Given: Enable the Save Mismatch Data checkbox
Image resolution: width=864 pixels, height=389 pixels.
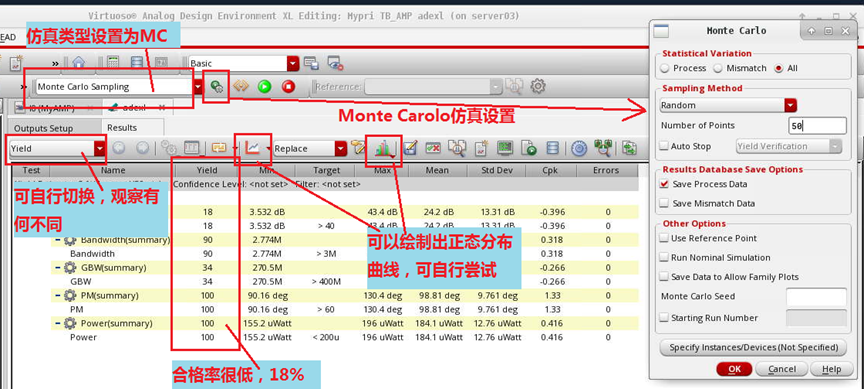Looking at the screenshot, I should coord(664,203).
